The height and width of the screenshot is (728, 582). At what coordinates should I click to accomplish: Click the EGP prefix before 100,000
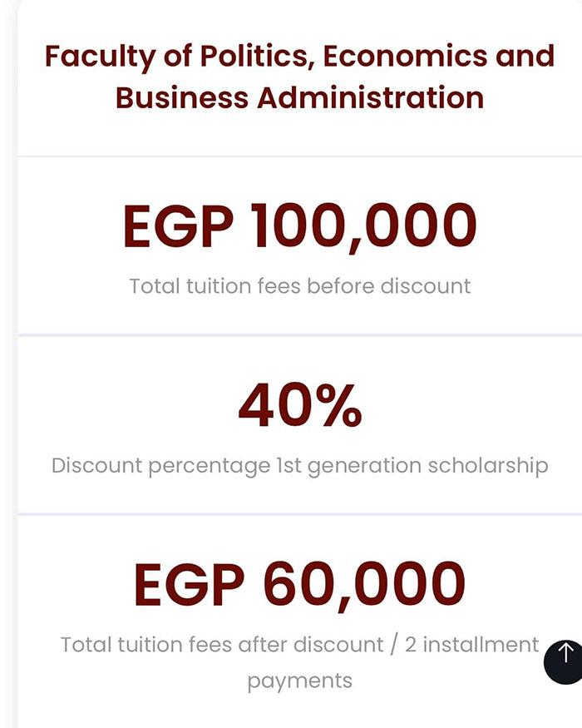(x=174, y=226)
